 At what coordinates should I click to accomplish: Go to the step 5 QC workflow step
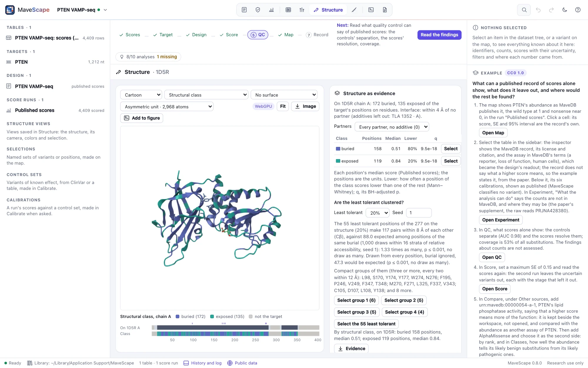pyautogui.click(x=258, y=35)
